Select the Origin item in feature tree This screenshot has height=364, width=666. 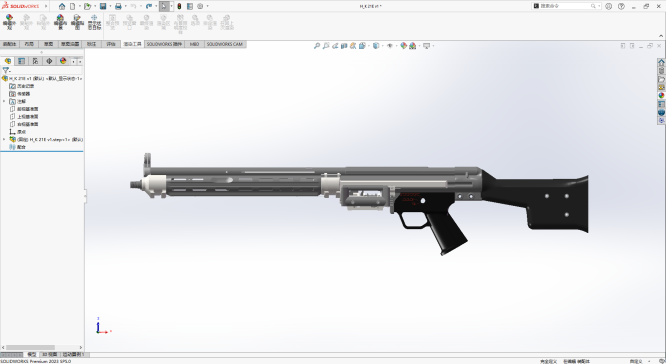click(18, 132)
